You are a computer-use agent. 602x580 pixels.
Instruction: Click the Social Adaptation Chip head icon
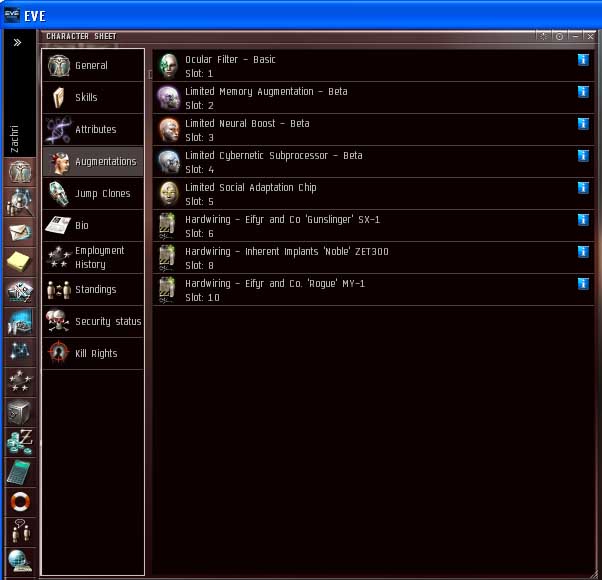pos(169,194)
